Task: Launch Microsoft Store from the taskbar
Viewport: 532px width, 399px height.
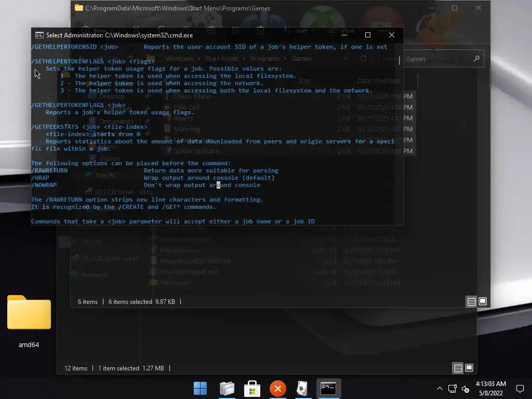Action: tap(252, 389)
